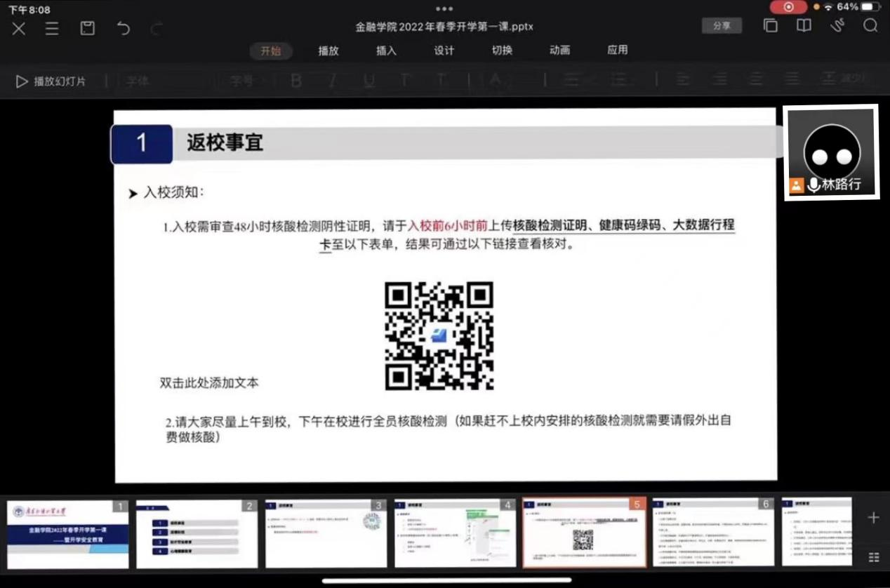This screenshot has width=890, height=588.
Task: Close the presentation with the X icon
Action: (18, 28)
